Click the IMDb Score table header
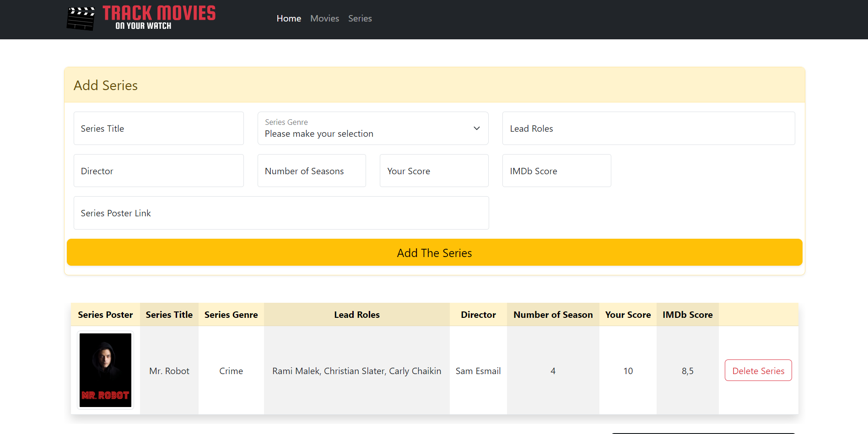868x434 pixels. (687, 314)
